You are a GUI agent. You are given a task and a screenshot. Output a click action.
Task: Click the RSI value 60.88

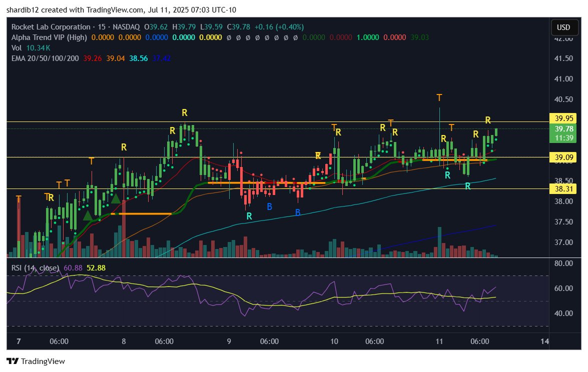coord(73,268)
